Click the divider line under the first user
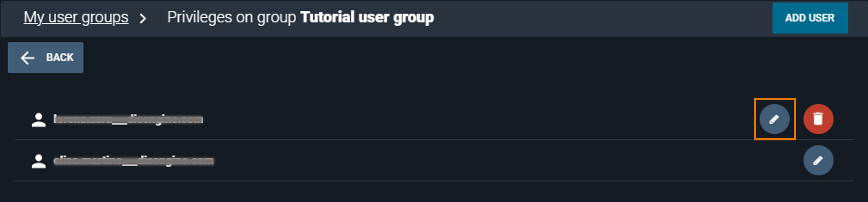Image resolution: width=868 pixels, height=202 pixels. tap(404, 140)
